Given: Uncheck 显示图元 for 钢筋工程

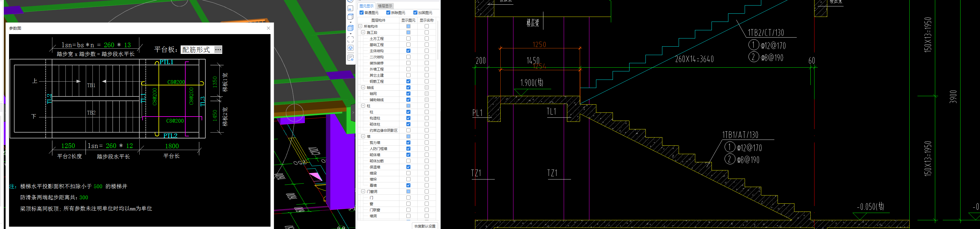Looking at the screenshot, I should 408,81.
